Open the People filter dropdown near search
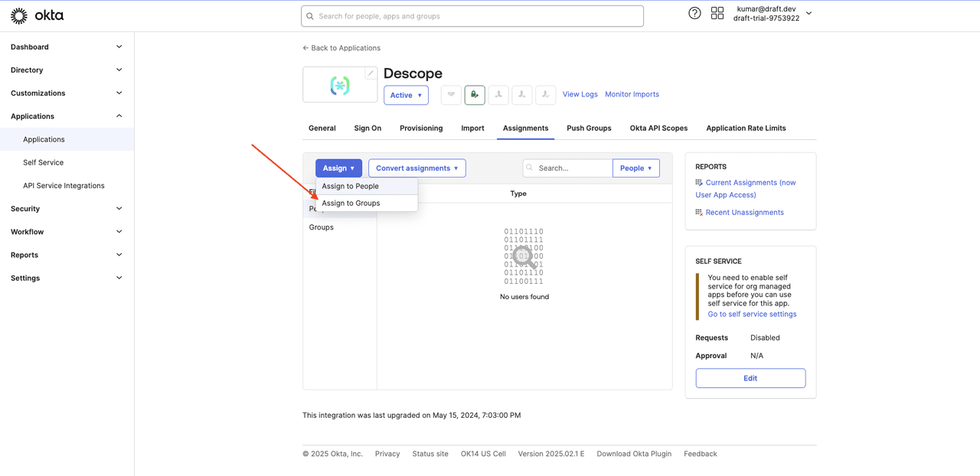Viewport: 980px width, 476px height. click(x=635, y=168)
